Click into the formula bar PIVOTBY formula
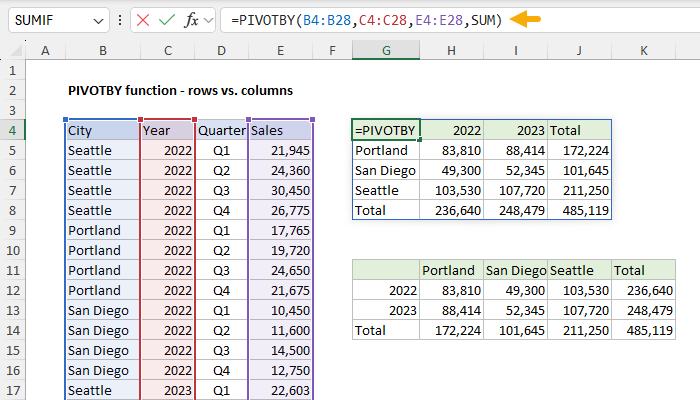This screenshot has width=700, height=400. [367, 20]
